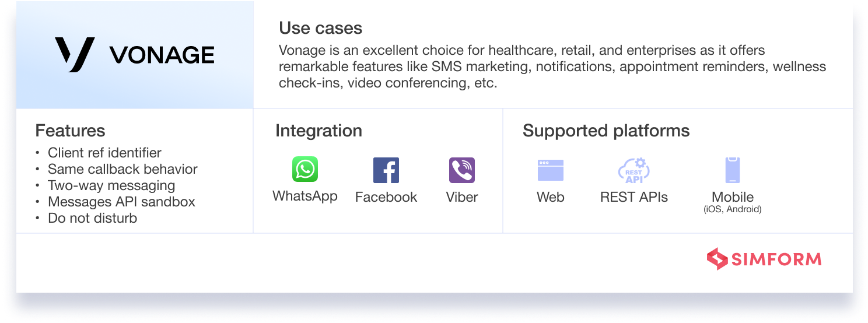Viewport: 868px width, 323px height.
Task: Click the WhatsApp integration icon
Action: (x=305, y=170)
